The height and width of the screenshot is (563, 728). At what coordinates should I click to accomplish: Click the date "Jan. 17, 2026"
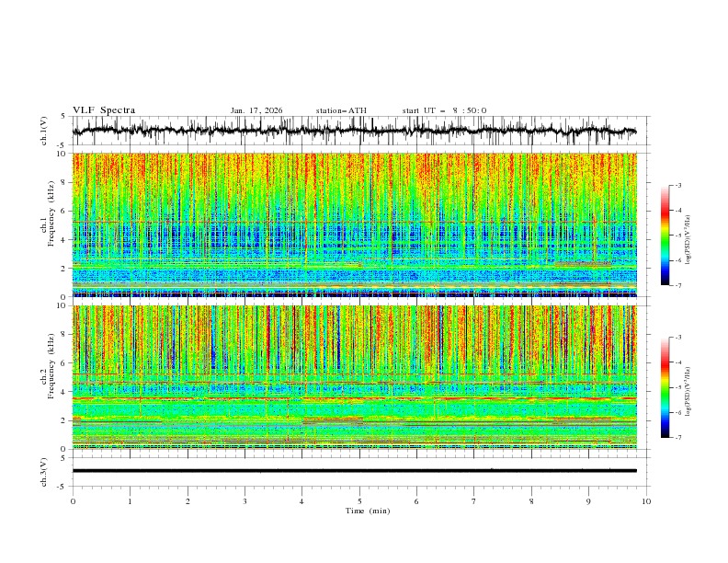256,110
